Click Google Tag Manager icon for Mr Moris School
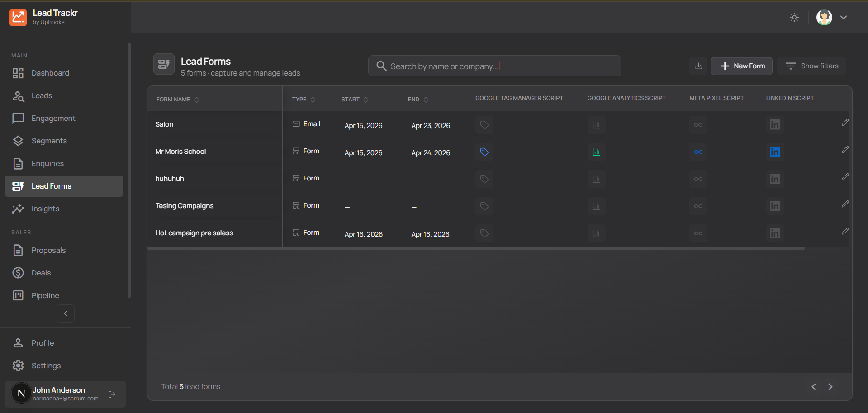This screenshot has height=413, width=868. click(x=484, y=152)
